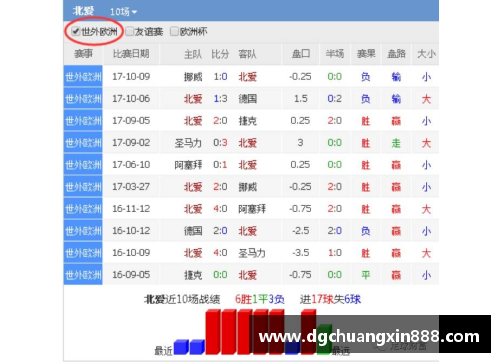Click handicap value -3.5 in 16-10-09 row
Viewport: 500px width, 362px height.
click(301, 253)
